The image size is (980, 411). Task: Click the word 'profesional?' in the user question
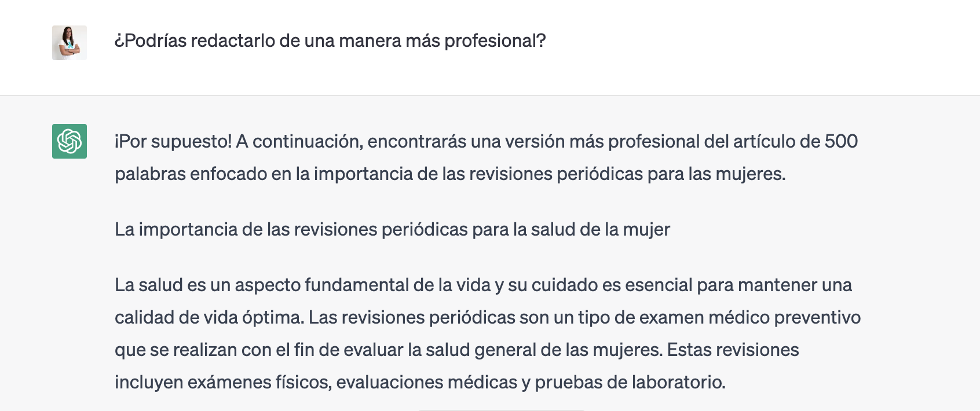(495, 41)
